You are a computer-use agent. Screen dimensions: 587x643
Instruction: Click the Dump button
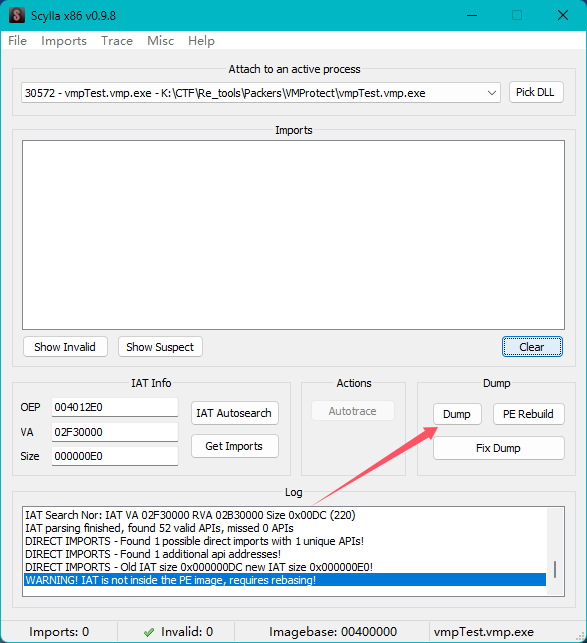457,414
